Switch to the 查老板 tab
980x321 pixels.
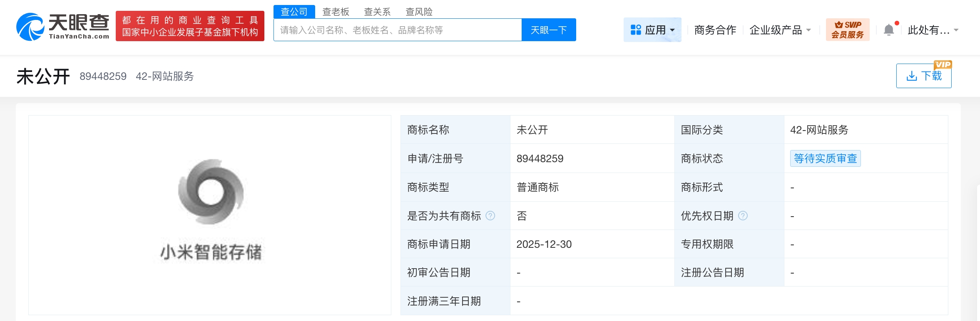click(x=336, y=12)
